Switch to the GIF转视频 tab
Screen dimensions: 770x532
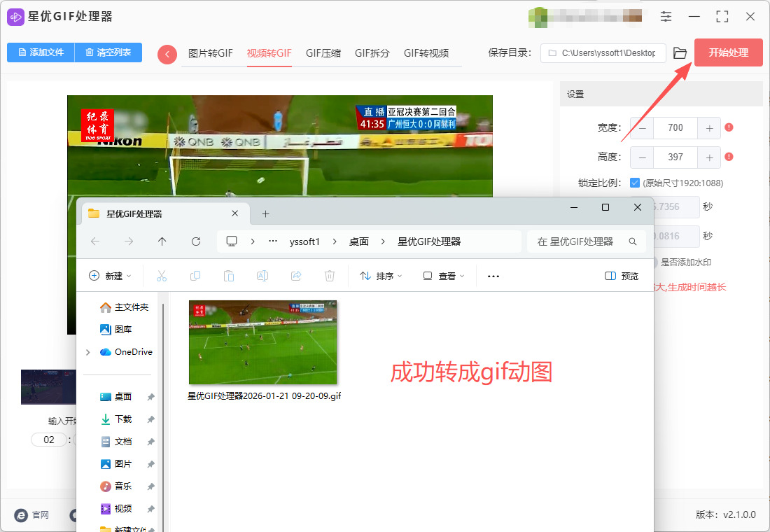click(426, 53)
